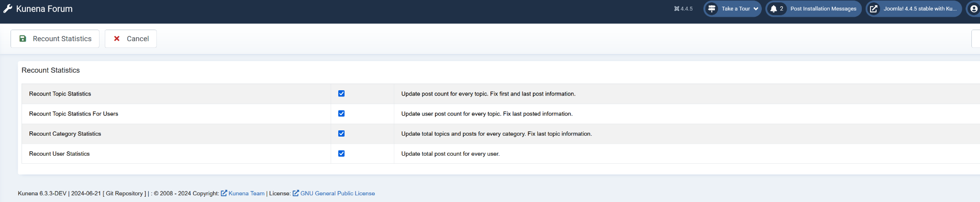
Task: Click the Take a Tour signpost icon
Action: pos(712,9)
